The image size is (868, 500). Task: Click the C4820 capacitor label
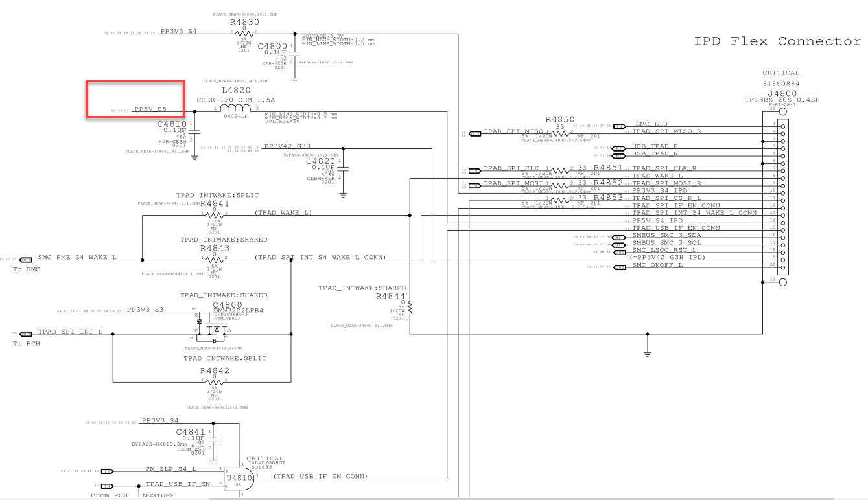click(x=320, y=161)
